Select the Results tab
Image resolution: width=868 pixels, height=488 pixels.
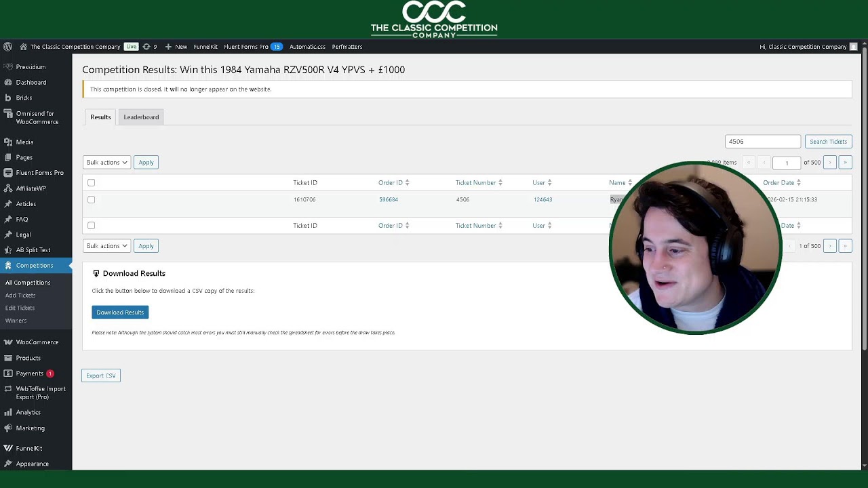(x=100, y=117)
